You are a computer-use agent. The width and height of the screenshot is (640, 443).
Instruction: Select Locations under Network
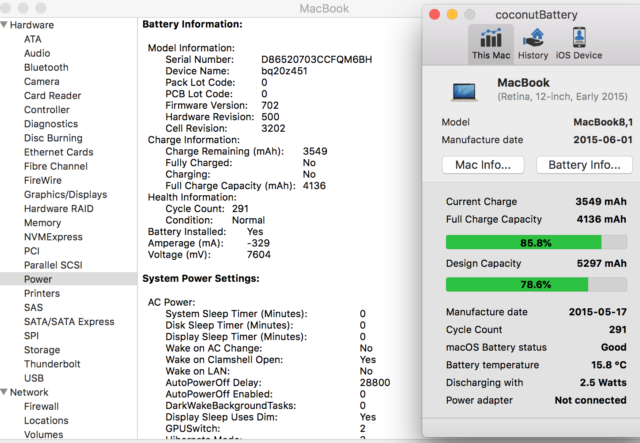(46, 421)
